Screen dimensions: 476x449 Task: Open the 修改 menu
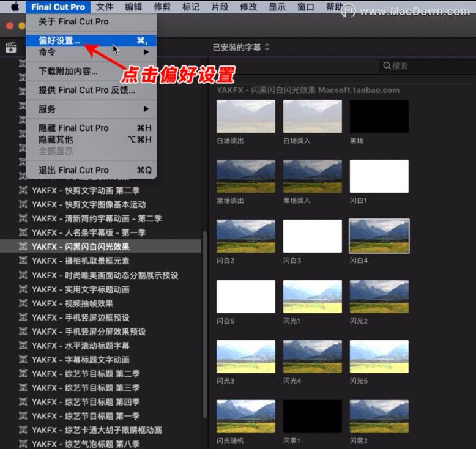(248, 7)
